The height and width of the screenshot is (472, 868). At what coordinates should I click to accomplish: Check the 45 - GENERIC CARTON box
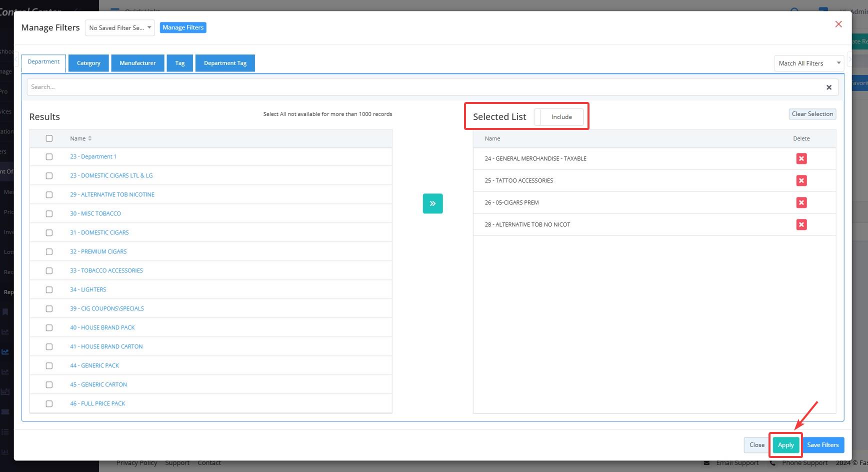[x=49, y=385]
